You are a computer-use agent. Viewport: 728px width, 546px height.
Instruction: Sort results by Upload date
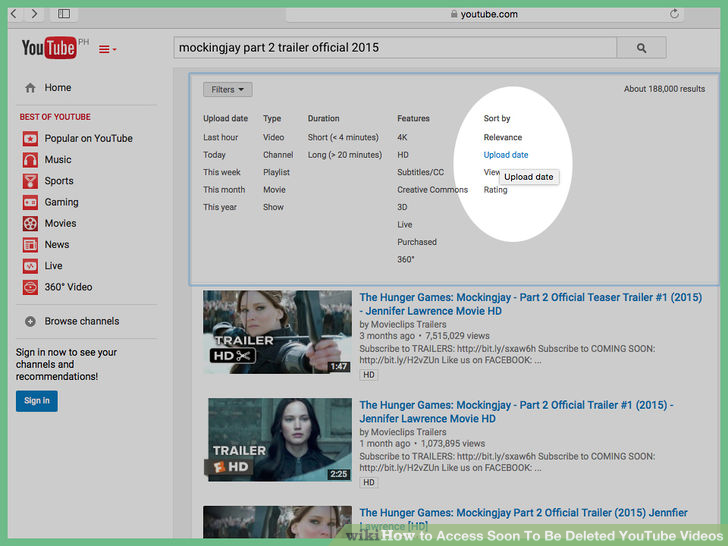[506, 155]
